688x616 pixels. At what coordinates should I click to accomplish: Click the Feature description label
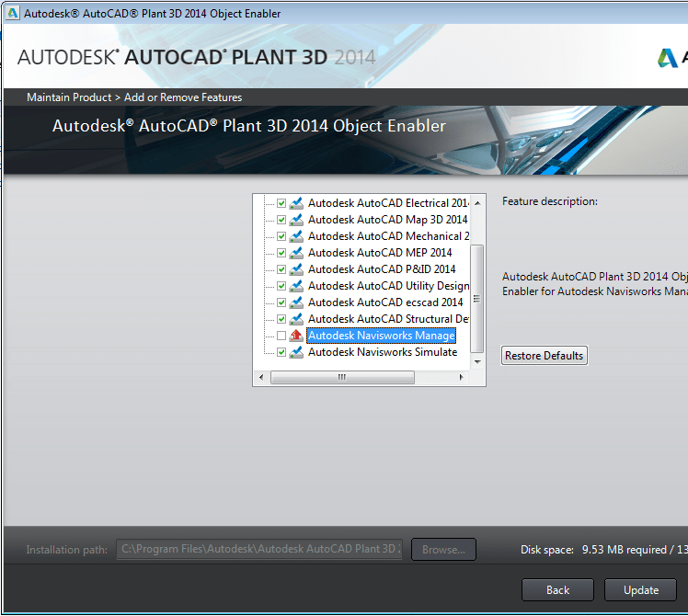pos(550,201)
